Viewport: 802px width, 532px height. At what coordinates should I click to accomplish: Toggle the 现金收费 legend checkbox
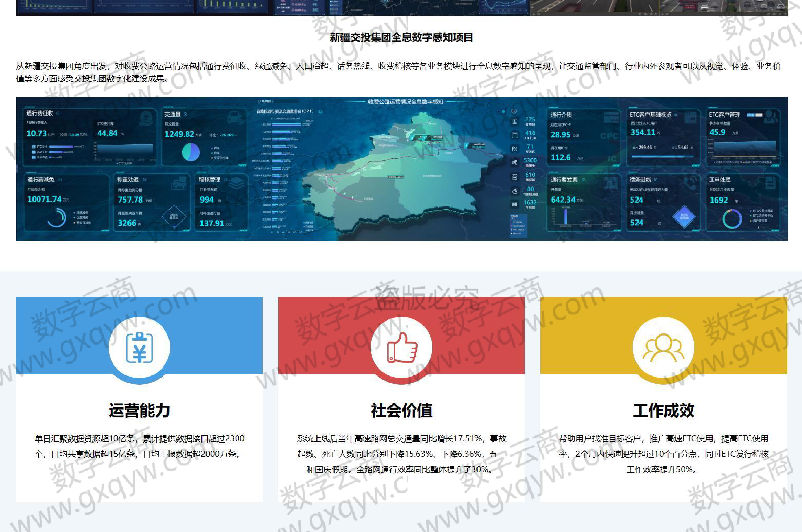34,157
